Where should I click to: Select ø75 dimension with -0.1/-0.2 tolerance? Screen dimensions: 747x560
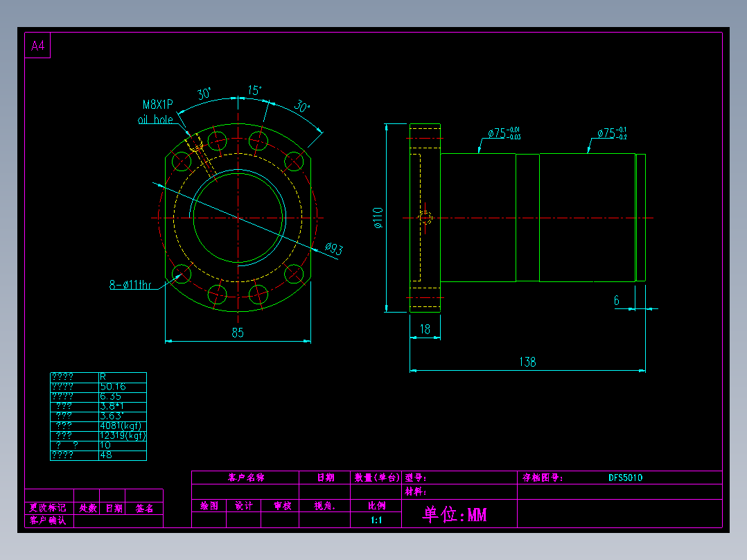click(x=612, y=133)
